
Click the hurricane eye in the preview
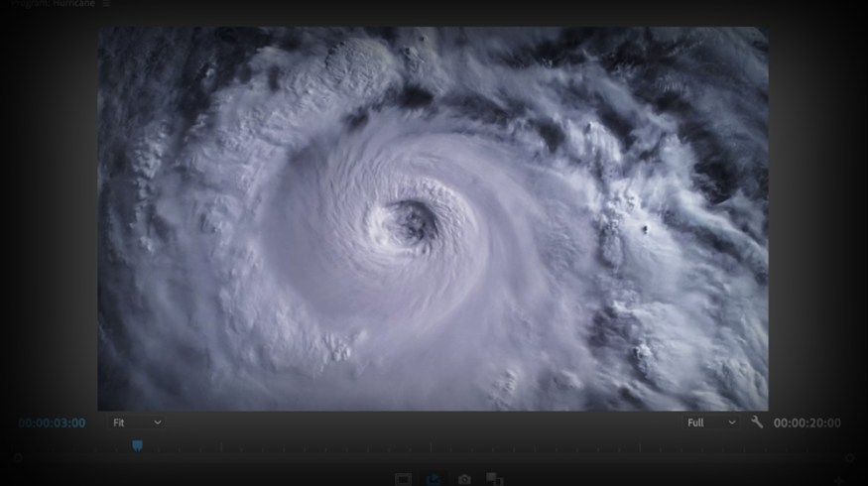[x=408, y=219]
